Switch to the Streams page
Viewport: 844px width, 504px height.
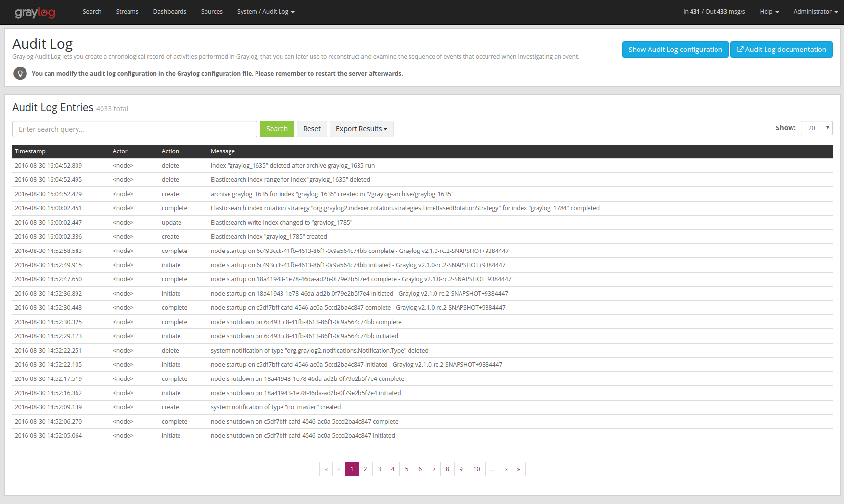(x=127, y=12)
